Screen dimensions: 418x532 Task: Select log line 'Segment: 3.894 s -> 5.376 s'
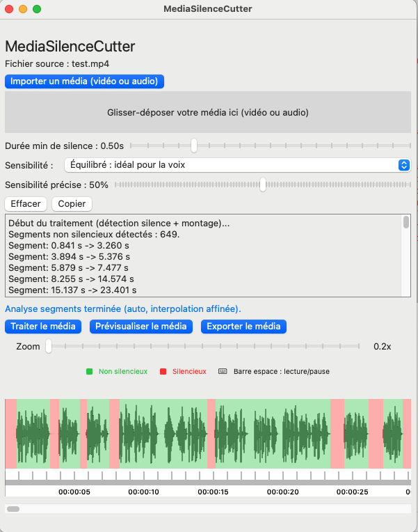[x=69, y=256]
